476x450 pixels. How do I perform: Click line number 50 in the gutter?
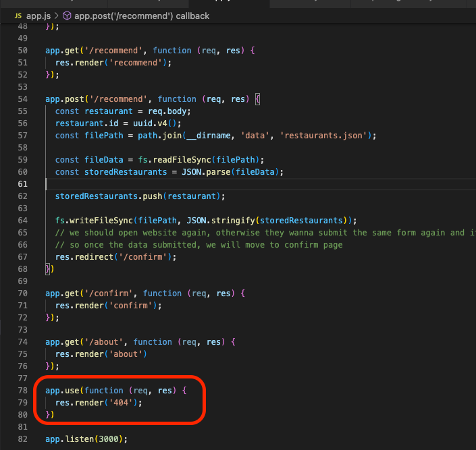22,51
